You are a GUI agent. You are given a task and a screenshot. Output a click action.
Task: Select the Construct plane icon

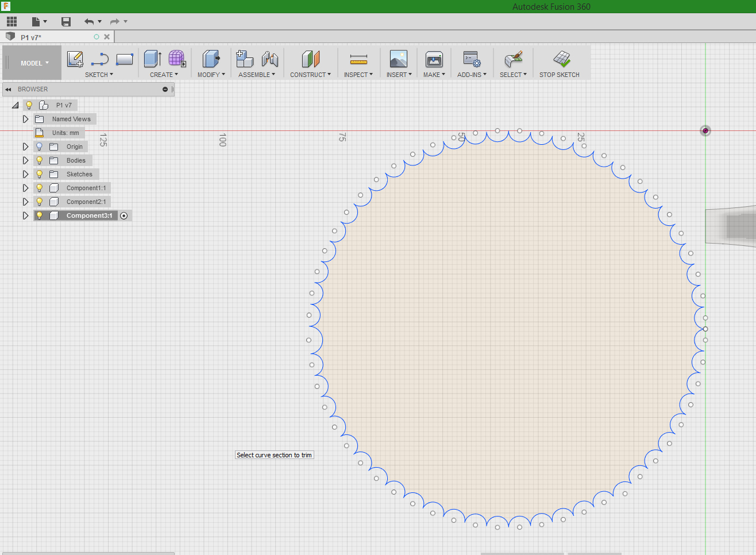[x=310, y=59]
